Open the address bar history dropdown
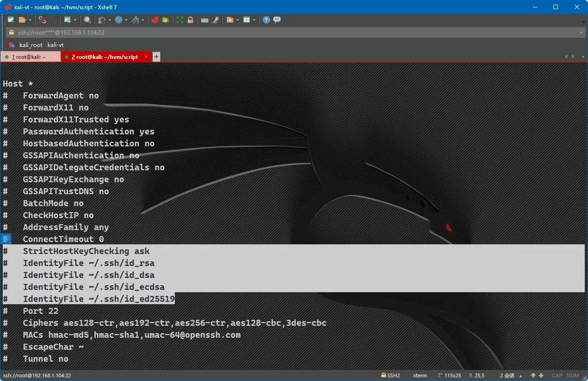The image size is (588, 381). [x=581, y=33]
